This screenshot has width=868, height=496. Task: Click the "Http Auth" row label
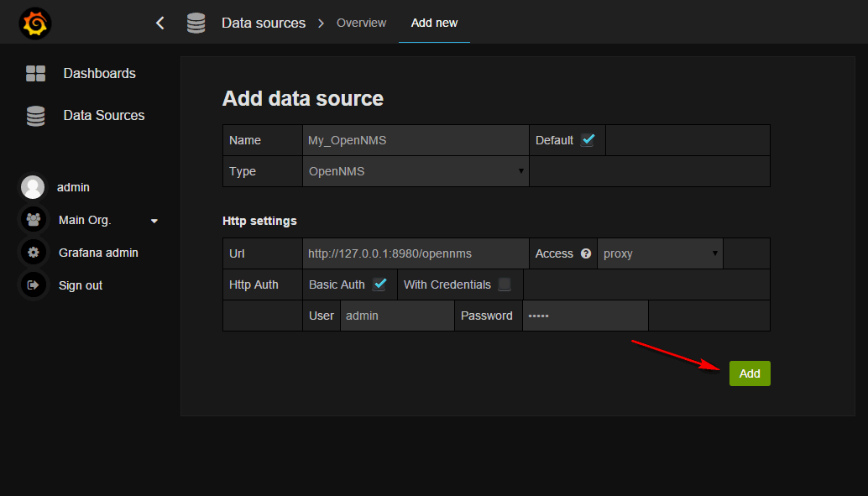[254, 285]
